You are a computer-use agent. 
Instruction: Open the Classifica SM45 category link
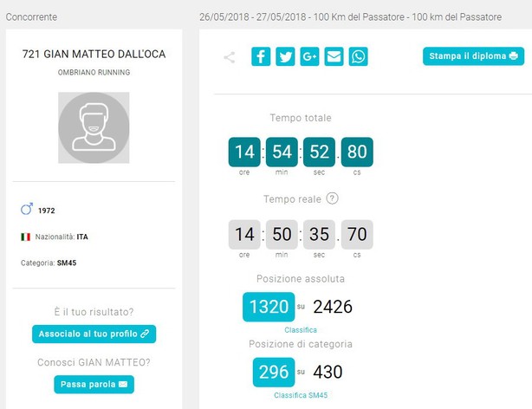[x=301, y=395]
